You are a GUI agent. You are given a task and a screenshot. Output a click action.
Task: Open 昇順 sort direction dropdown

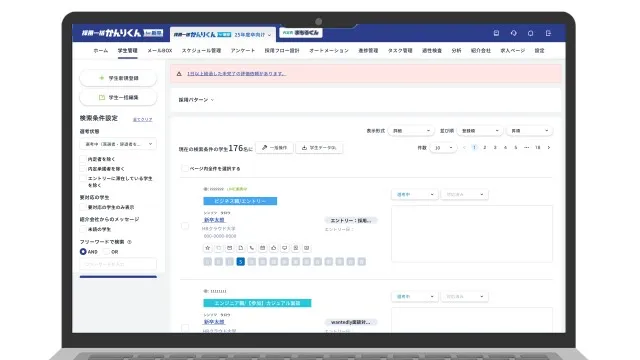[529, 131]
